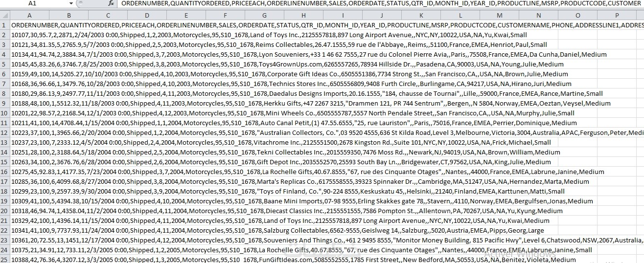Click the data text for order 10107
Screen dimensions: 644x263
tap(269, 35)
